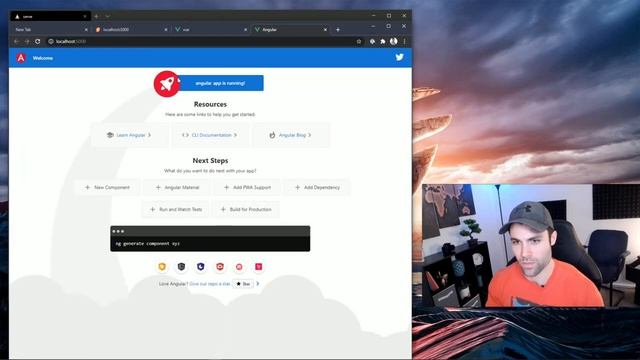Close the localhost:3000 tab
The height and width of the screenshot is (360, 640).
coord(166,30)
